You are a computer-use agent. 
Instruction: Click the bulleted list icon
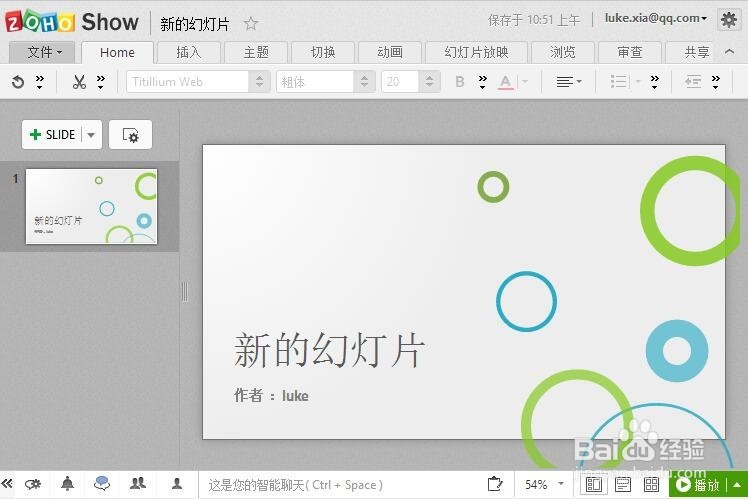tap(619, 82)
